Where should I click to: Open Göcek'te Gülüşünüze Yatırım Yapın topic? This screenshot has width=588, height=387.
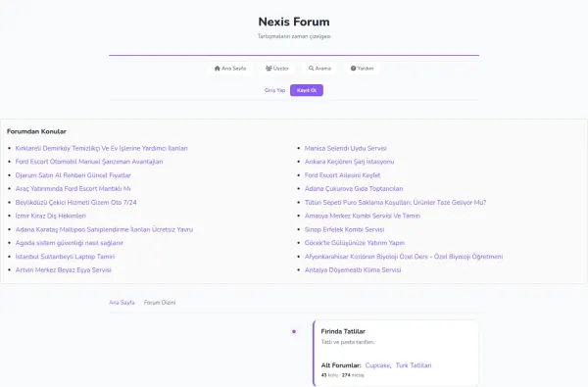(355, 243)
